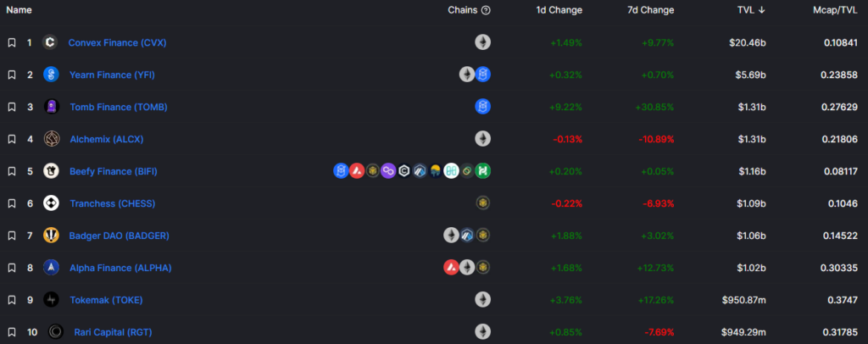The image size is (868, 344).
Task: Click the Alchemix logo icon
Action: point(51,139)
